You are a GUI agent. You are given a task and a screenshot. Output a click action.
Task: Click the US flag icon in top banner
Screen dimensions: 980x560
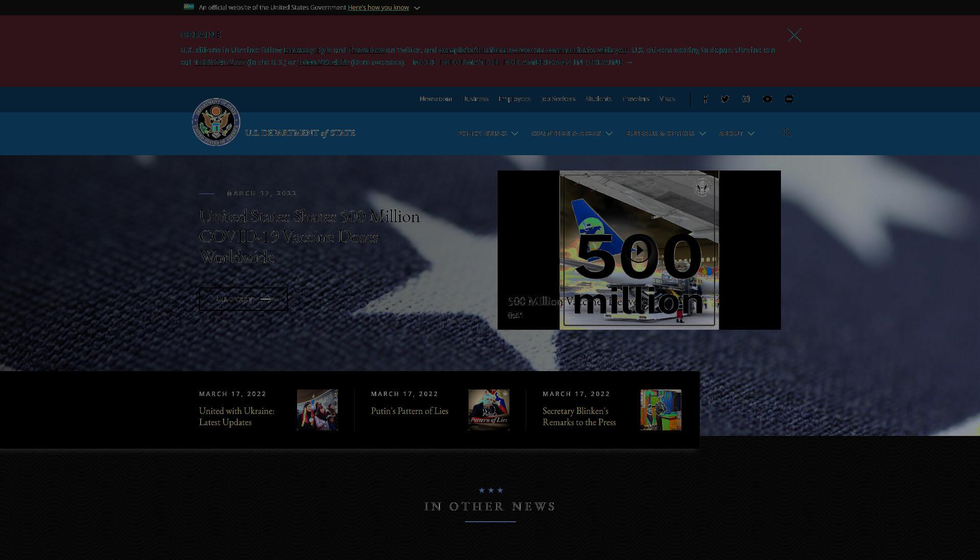pyautogui.click(x=189, y=7)
